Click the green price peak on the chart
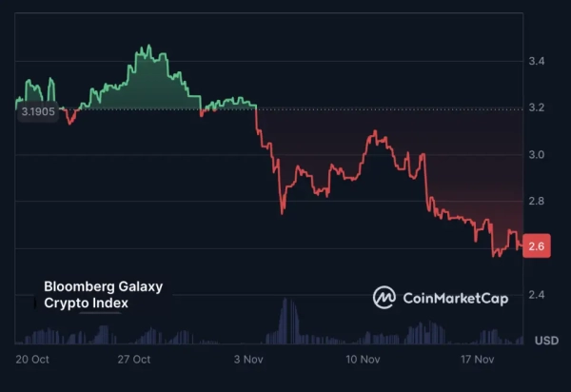571x392 pixels. [148, 46]
